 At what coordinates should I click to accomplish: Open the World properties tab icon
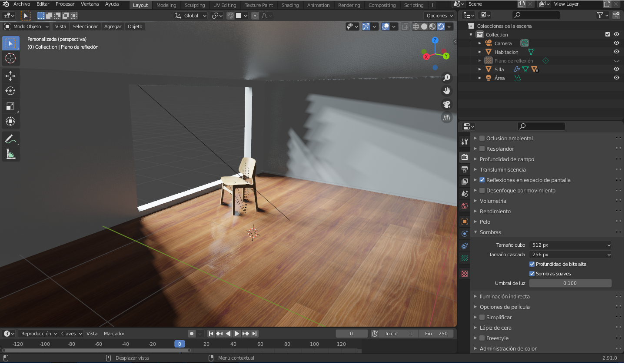click(465, 206)
